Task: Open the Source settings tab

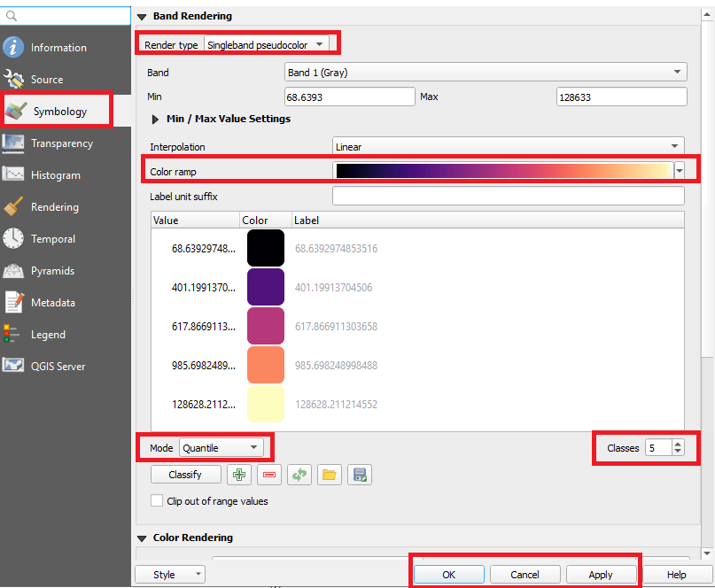Action: point(66,80)
